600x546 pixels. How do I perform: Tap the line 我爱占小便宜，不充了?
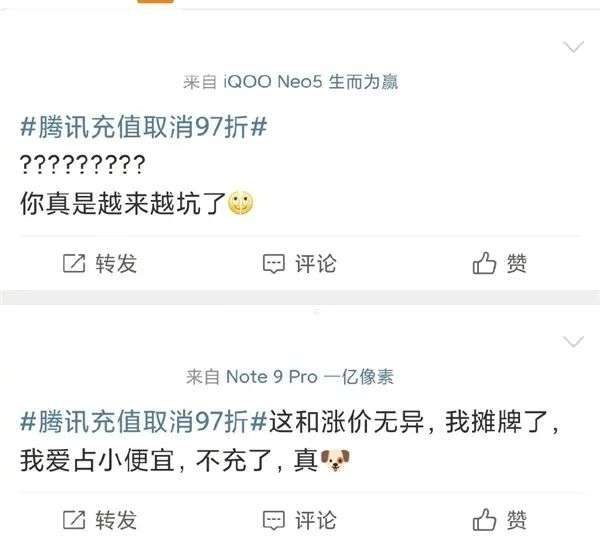[x=151, y=460]
